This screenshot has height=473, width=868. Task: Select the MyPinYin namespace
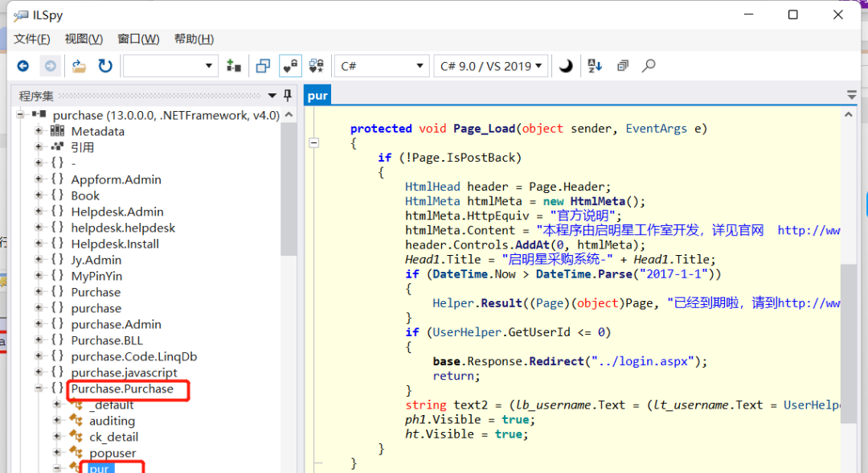(97, 276)
